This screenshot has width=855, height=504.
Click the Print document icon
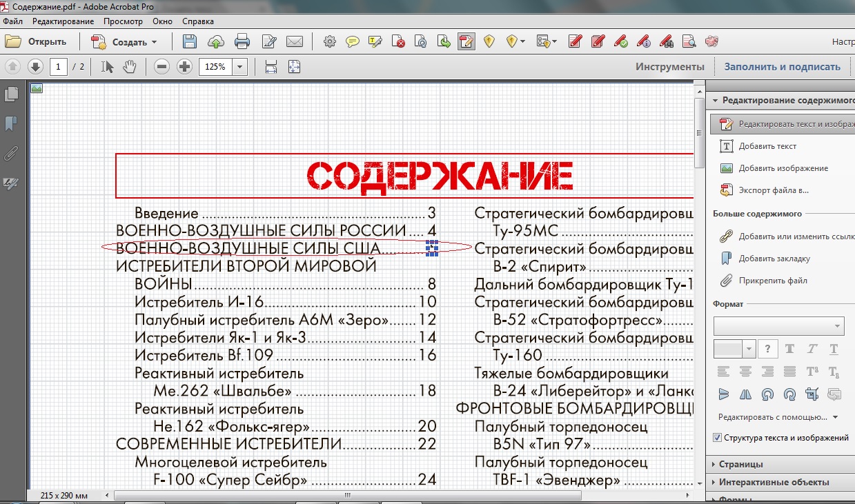[x=242, y=42]
